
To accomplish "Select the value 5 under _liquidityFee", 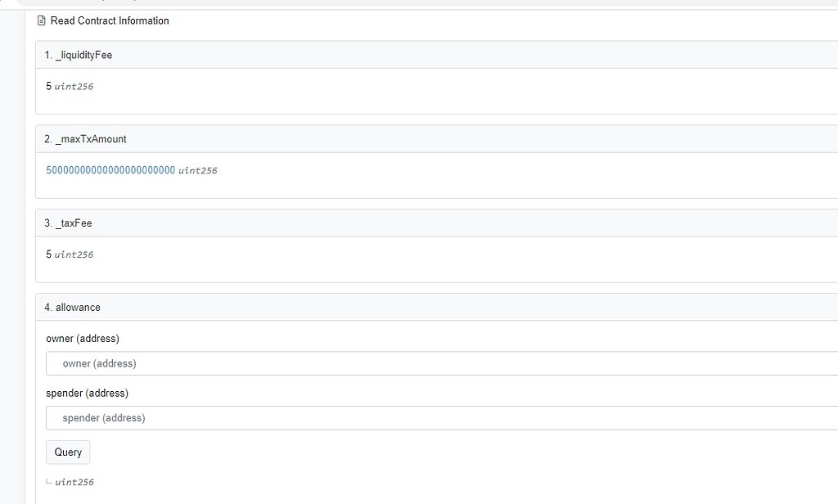I will click(x=47, y=85).
